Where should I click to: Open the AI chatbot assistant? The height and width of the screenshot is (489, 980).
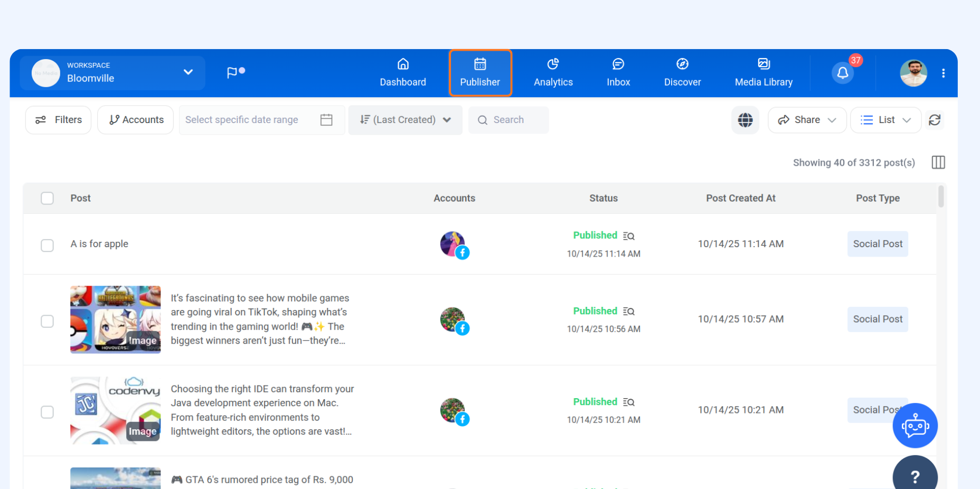pos(915,426)
